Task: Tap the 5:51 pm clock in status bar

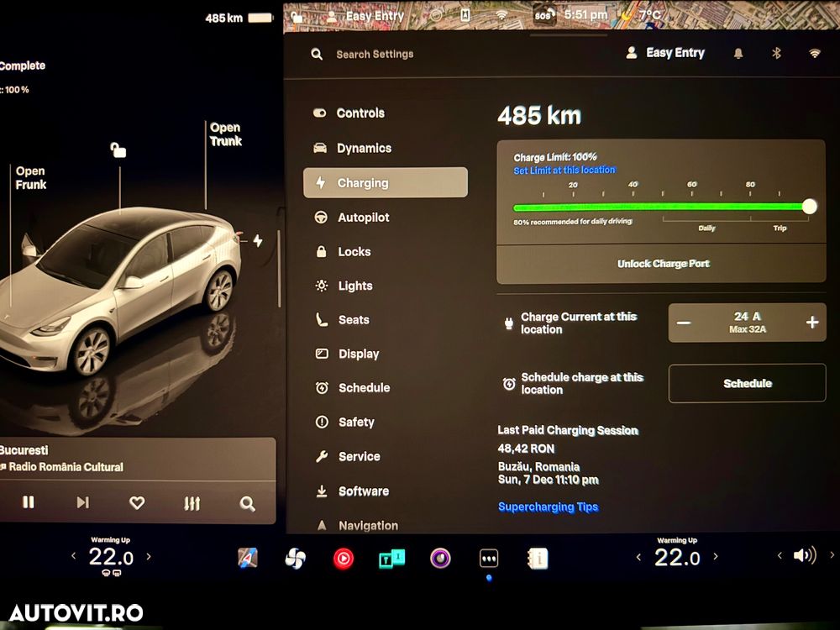Action: point(585,15)
